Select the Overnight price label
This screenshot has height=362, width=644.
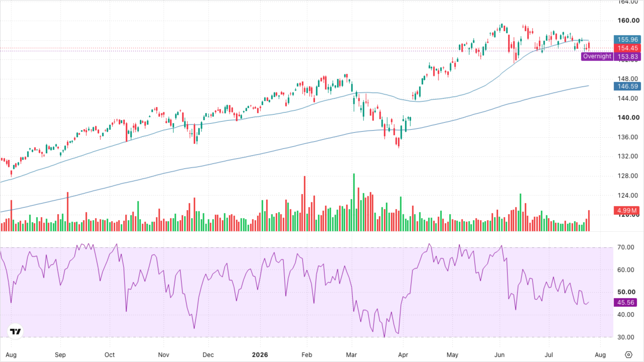point(597,56)
